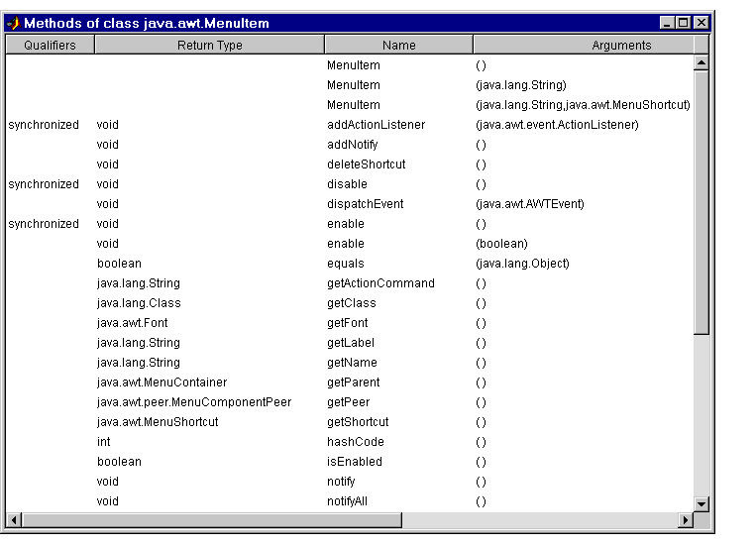Sort by the Qualifiers column header
The height and width of the screenshot is (546, 756).
tap(50, 45)
